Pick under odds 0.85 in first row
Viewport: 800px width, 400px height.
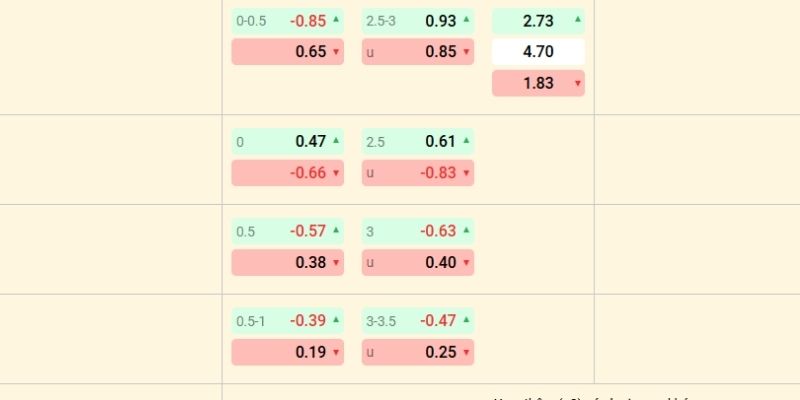click(x=418, y=52)
